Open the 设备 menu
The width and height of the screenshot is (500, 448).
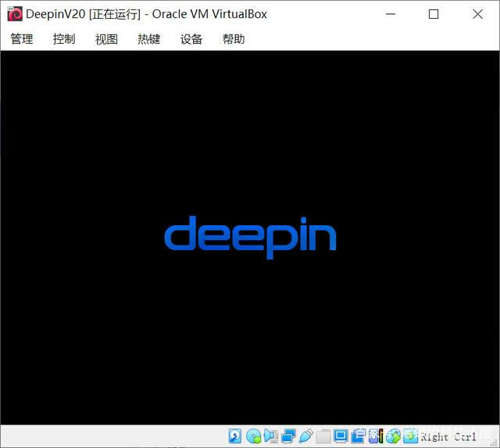(x=191, y=39)
